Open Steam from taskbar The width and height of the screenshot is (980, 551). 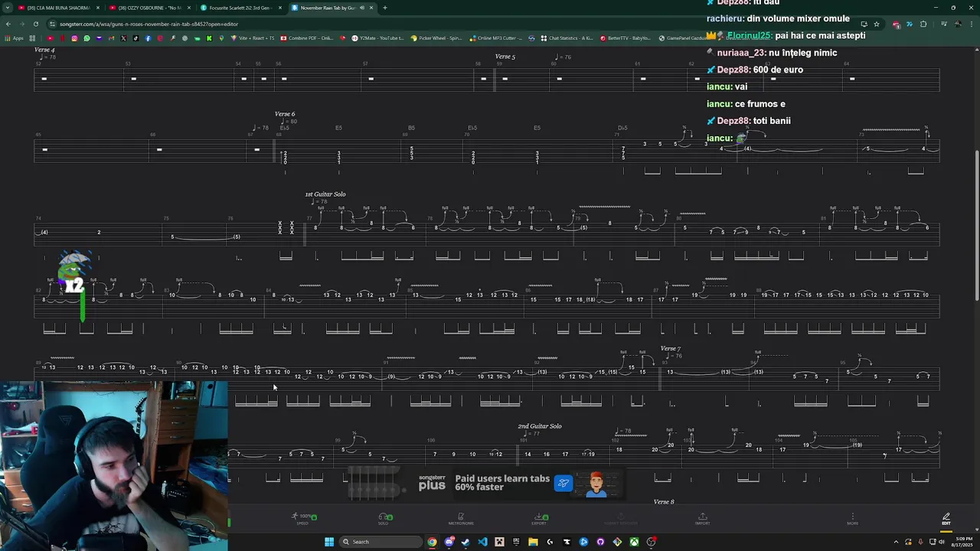pos(465,542)
